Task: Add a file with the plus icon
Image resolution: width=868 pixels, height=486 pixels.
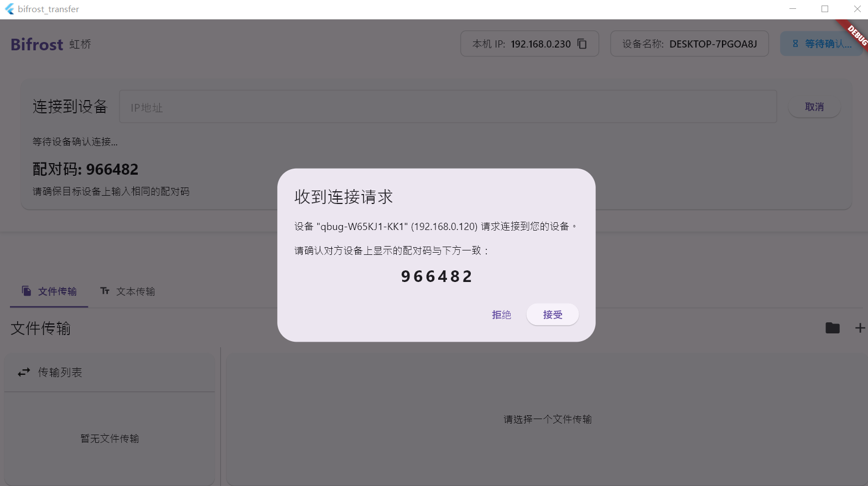Action: click(860, 328)
